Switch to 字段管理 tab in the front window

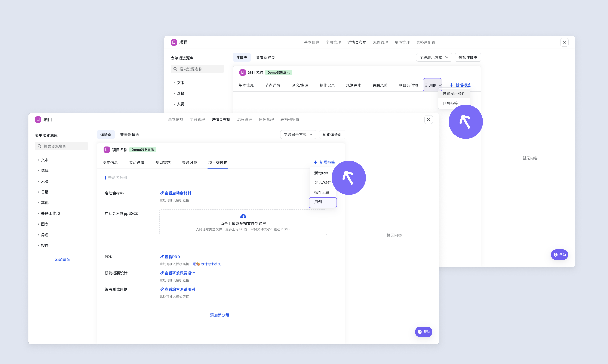[x=197, y=119]
